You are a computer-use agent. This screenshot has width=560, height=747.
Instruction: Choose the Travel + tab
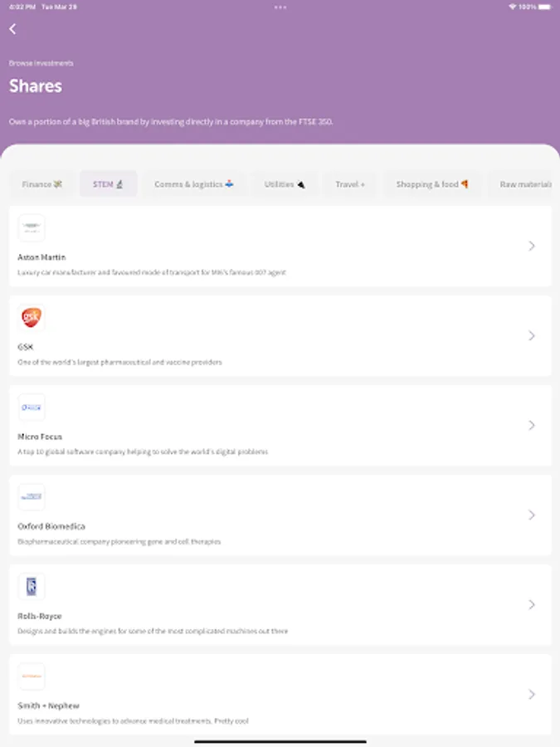click(350, 184)
